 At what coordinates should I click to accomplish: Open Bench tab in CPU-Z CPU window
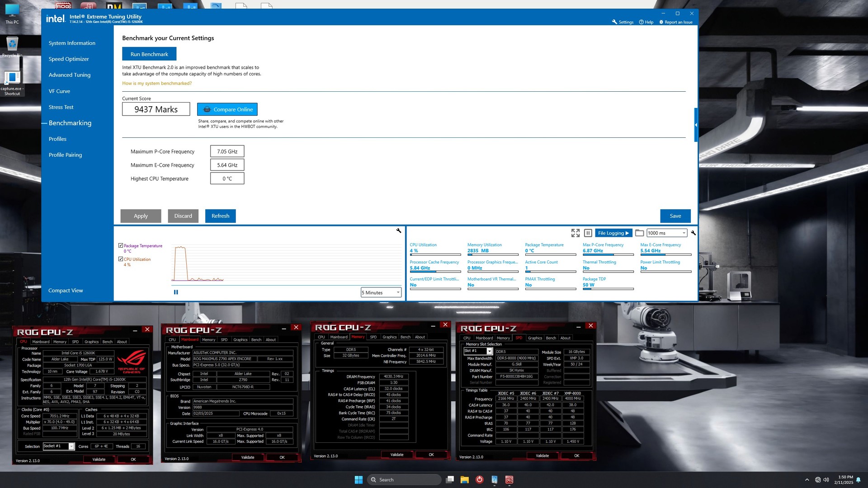click(108, 342)
